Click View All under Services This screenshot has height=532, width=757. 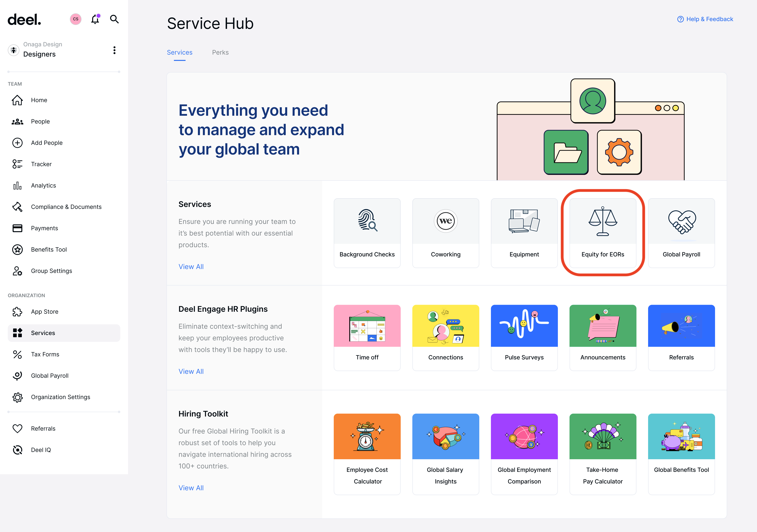pos(191,267)
